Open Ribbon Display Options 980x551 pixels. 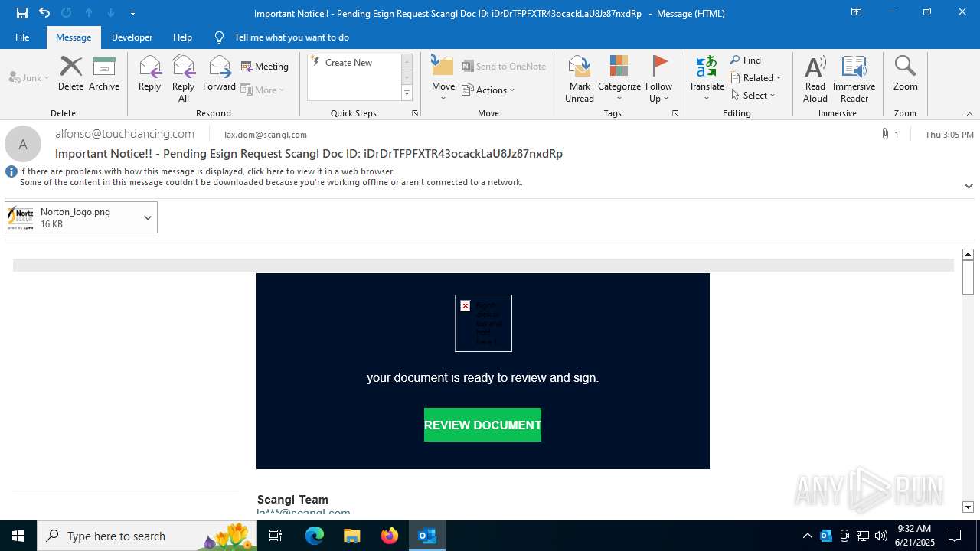[857, 13]
